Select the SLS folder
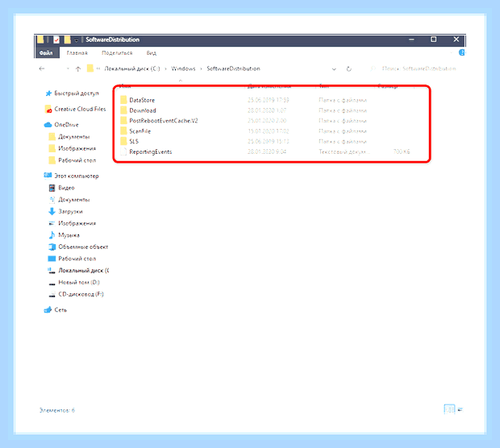500x448 pixels. click(x=134, y=141)
